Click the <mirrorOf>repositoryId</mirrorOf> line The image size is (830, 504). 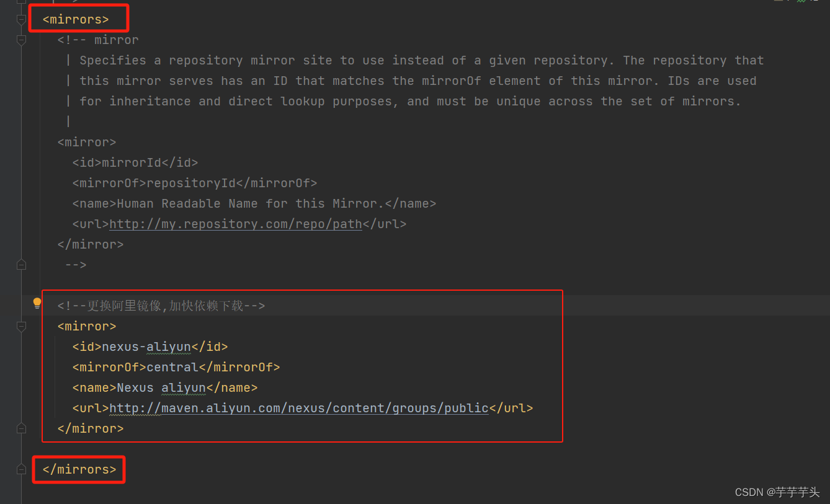(x=195, y=183)
